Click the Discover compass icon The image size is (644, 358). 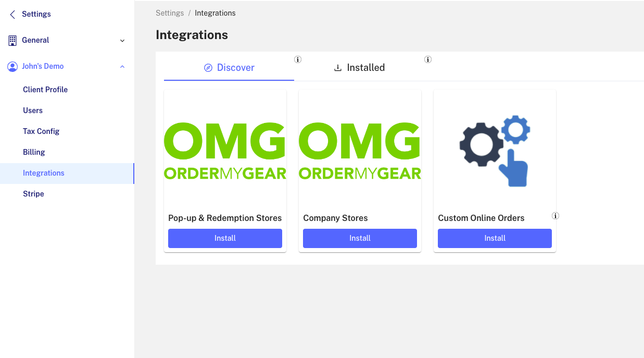click(x=208, y=68)
